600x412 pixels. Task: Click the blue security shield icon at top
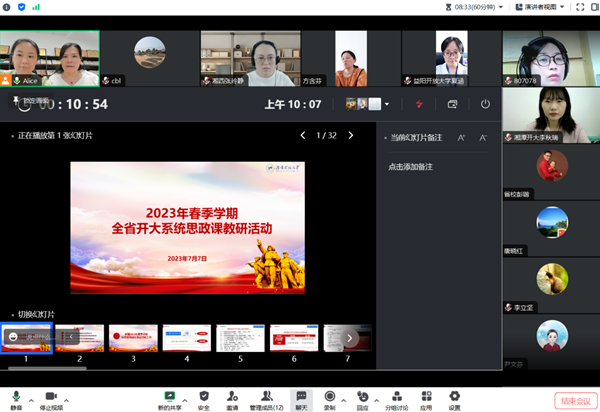tap(22, 7)
